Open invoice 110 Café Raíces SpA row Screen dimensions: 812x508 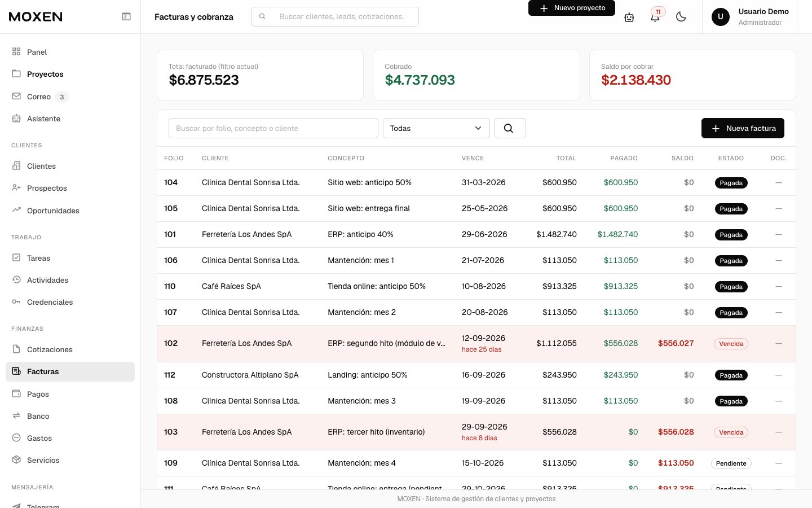476,286
